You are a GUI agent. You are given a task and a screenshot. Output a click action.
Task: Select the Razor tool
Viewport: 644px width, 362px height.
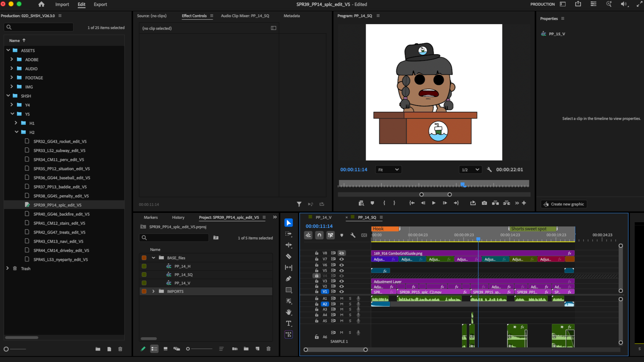(288, 256)
